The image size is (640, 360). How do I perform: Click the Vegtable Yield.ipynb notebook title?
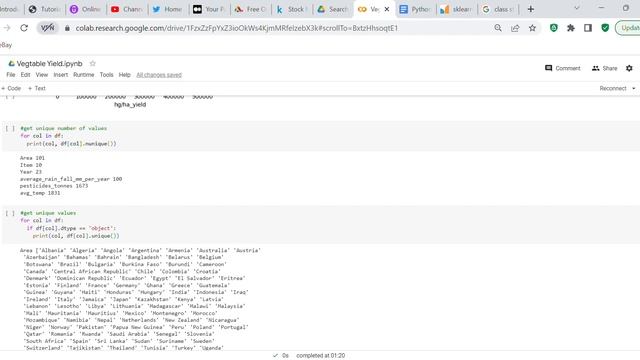49,64
